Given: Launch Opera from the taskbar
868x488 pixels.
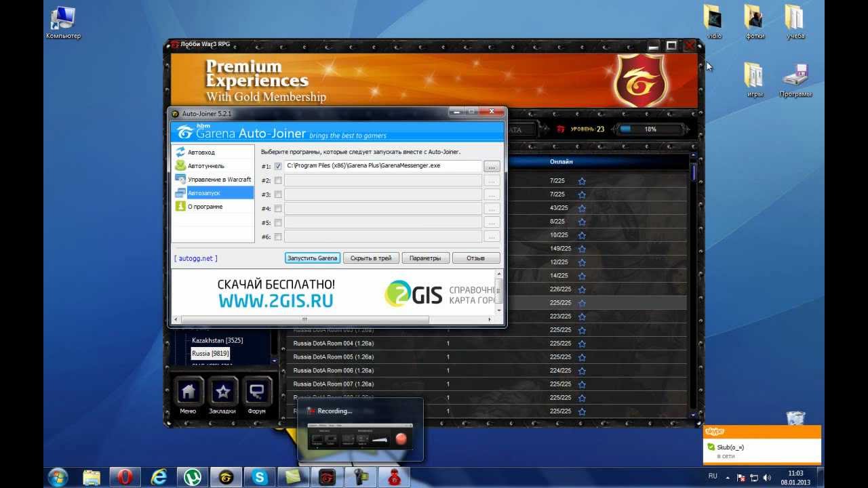Looking at the screenshot, I should coord(125,477).
